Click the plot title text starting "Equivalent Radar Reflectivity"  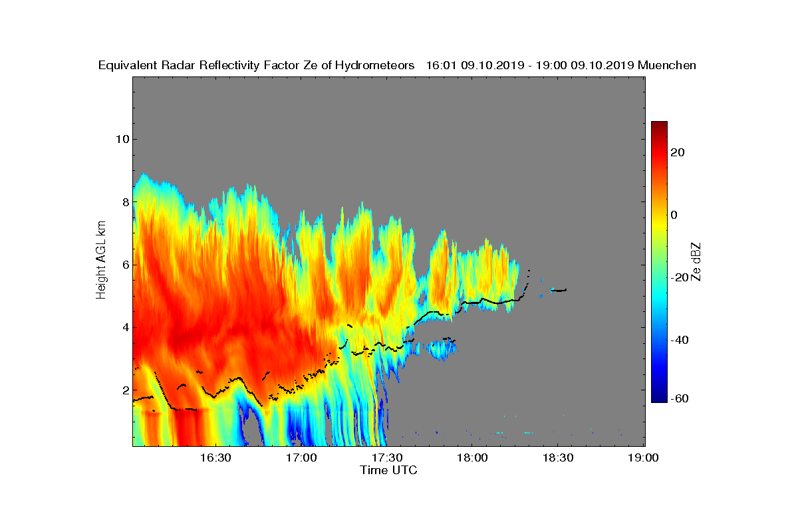click(x=397, y=65)
